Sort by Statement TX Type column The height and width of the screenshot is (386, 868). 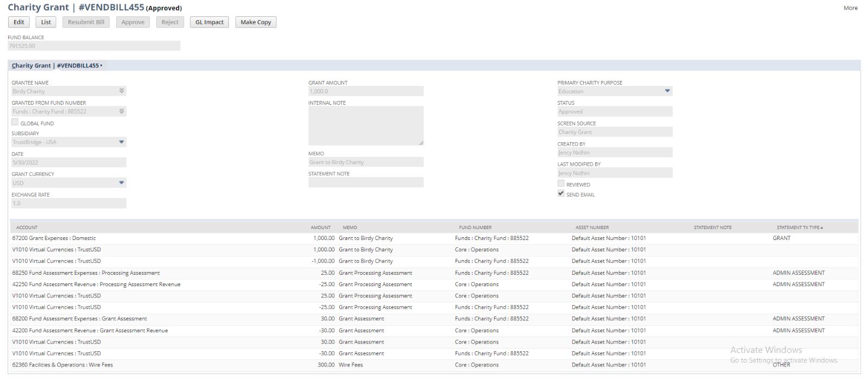800,227
